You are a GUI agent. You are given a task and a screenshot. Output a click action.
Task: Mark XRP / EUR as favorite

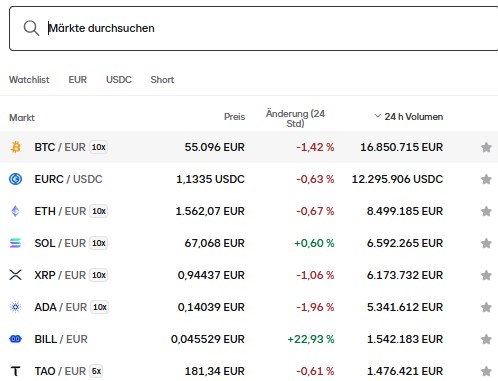tap(486, 275)
